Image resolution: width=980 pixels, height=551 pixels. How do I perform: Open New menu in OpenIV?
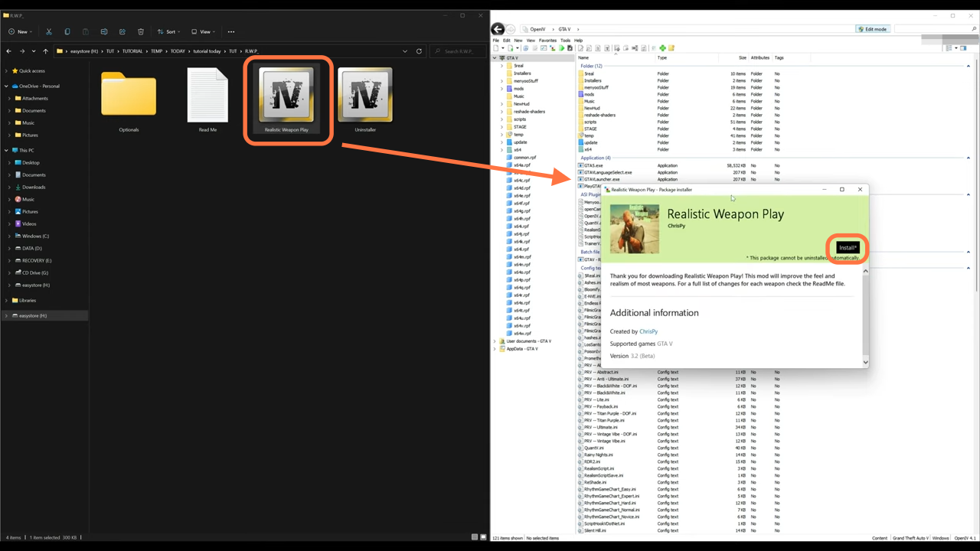518,41
